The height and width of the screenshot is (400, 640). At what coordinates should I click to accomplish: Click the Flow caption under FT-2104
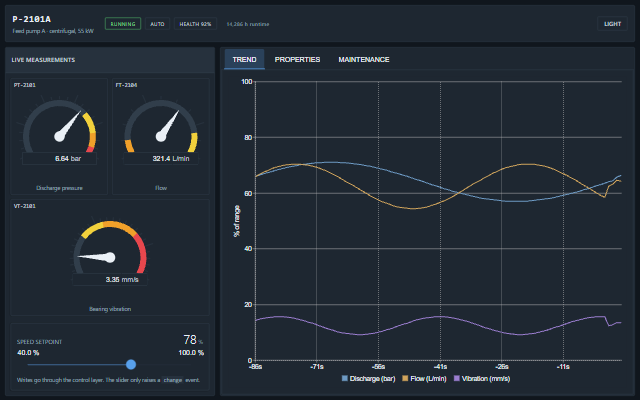click(x=161, y=188)
